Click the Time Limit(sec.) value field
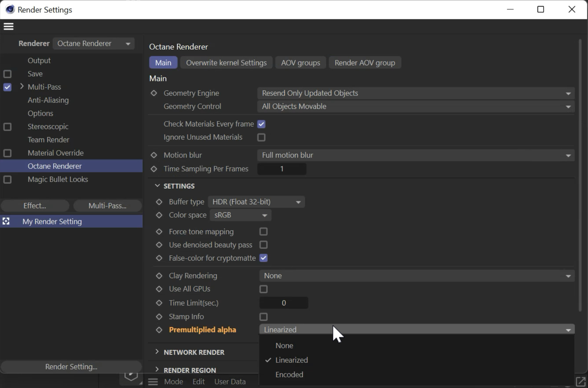The image size is (588, 388). pyautogui.click(x=284, y=303)
